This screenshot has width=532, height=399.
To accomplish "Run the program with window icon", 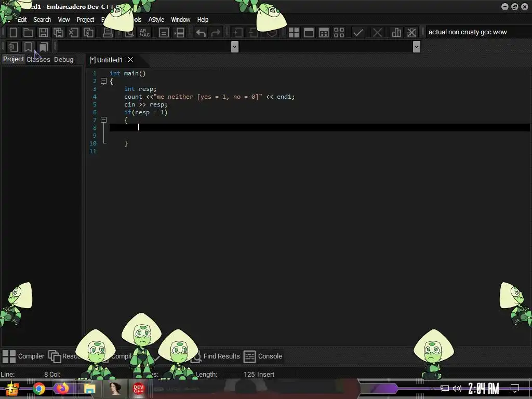I will point(309,33).
